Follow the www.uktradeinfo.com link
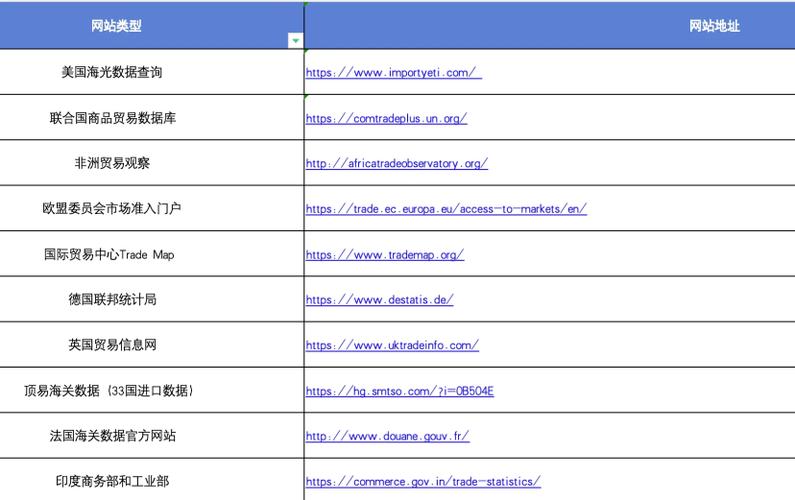This screenshot has height=500, width=795. point(392,345)
